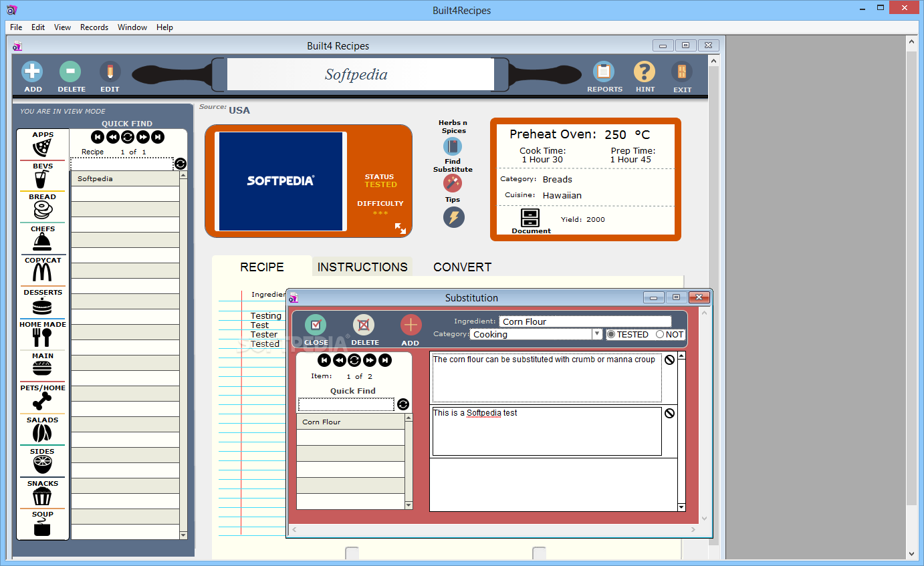Click the Substitution Quick Find search field

pyautogui.click(x=346, y=404)
